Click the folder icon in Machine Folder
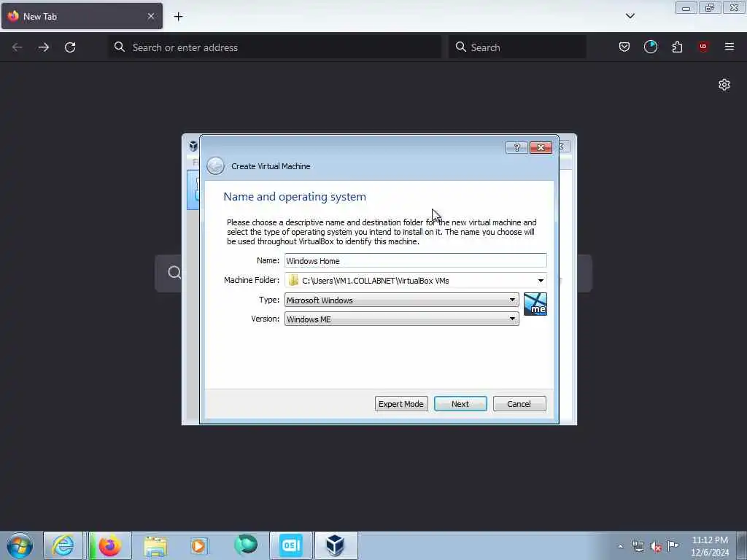 tap(293, 281)
